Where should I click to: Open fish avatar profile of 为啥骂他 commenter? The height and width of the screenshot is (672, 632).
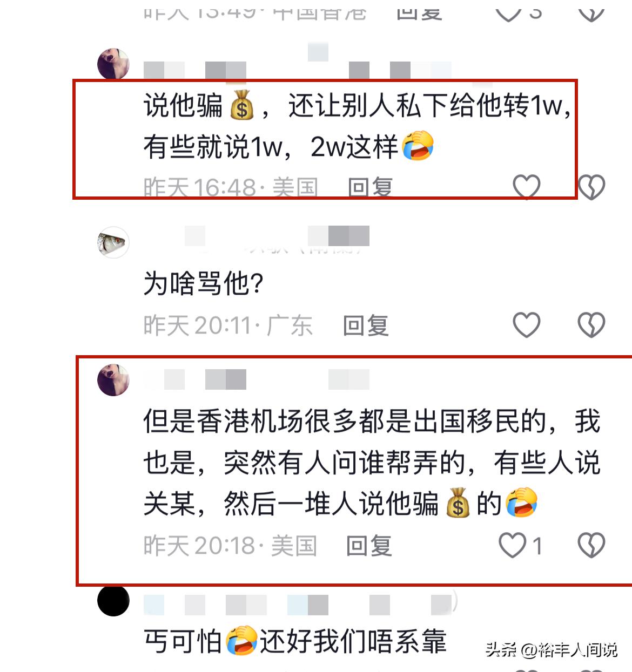(113, 242)
